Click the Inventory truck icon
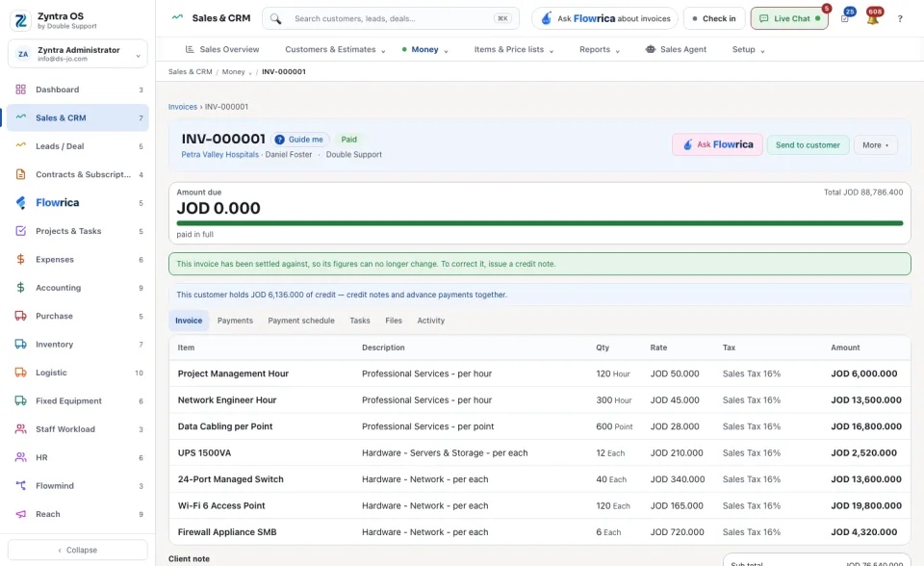 coord(20,345)
